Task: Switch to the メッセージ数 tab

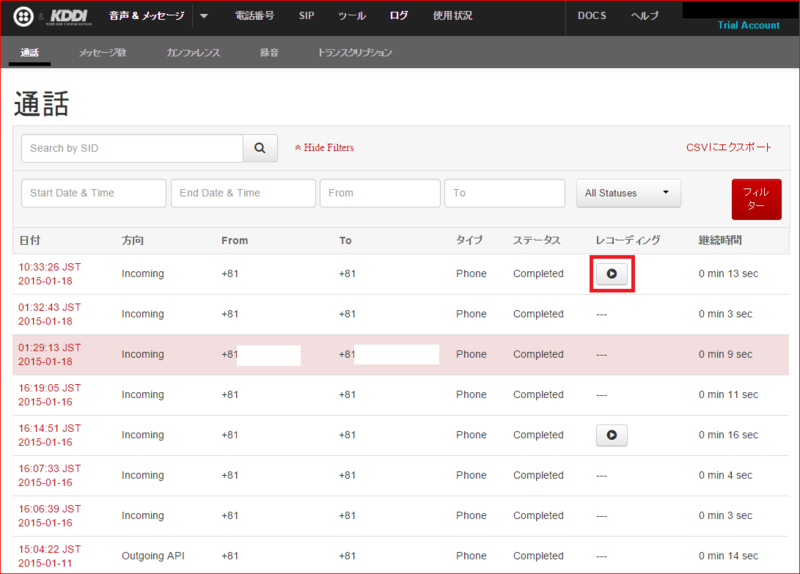Action: click(103, 53)
